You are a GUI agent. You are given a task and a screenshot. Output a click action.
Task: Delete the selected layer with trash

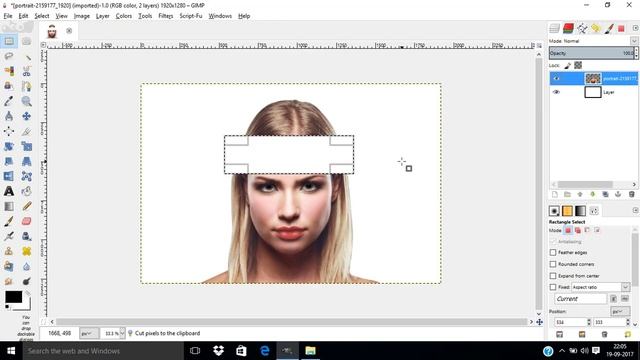pos(631,194)
